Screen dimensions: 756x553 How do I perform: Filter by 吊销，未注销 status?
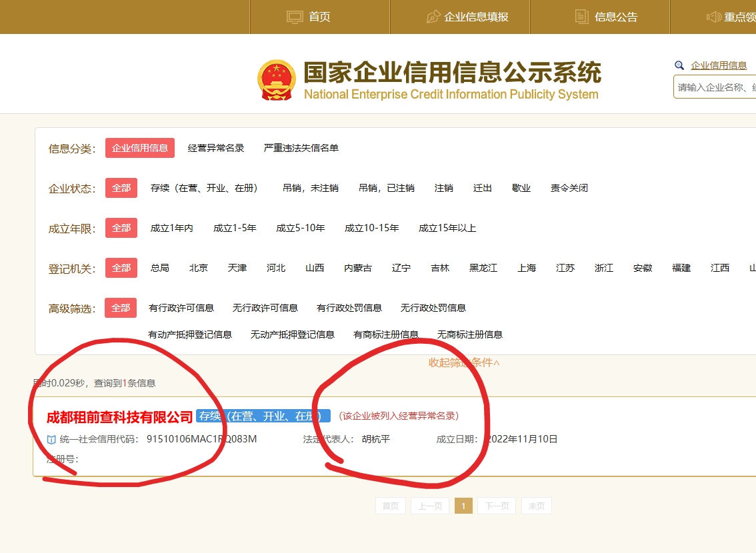(311, 188)
